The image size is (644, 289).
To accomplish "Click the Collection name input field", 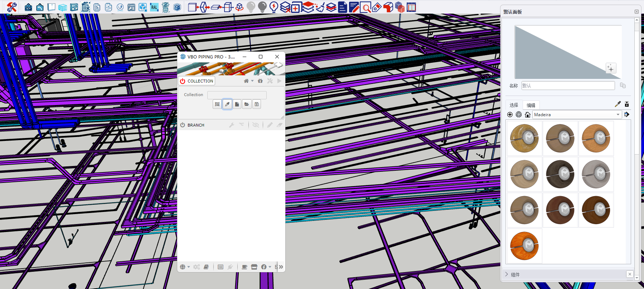I will click(237, 95).
